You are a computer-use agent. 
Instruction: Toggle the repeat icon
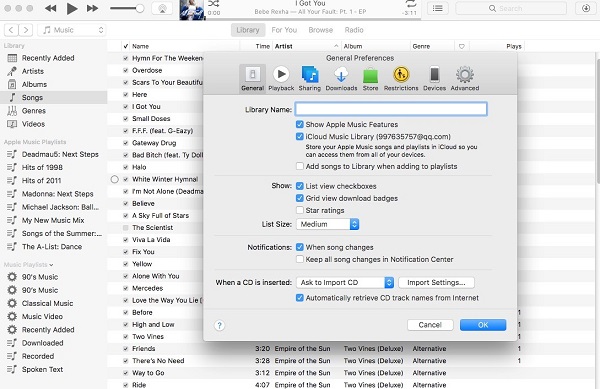411,3
